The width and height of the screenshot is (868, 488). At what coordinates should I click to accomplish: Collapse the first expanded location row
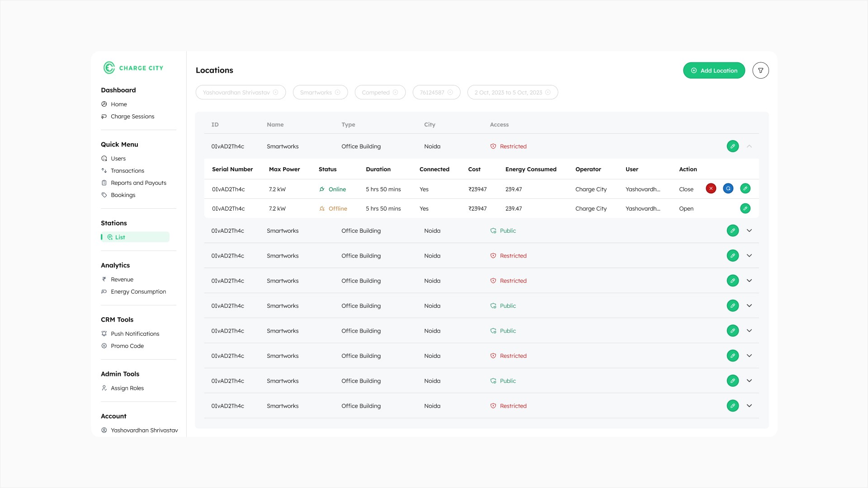[x=749, y=146]
